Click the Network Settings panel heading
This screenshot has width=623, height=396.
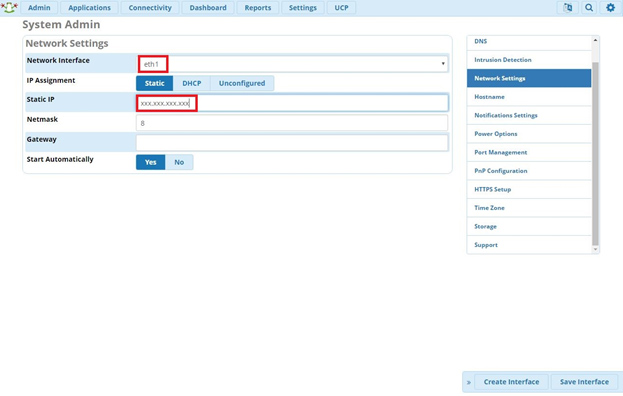point(67,43)
